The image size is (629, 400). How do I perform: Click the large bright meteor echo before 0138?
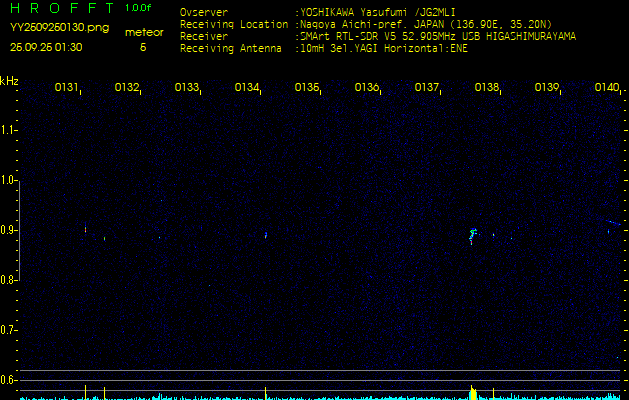pyautogui.click(x=473, y=236)
